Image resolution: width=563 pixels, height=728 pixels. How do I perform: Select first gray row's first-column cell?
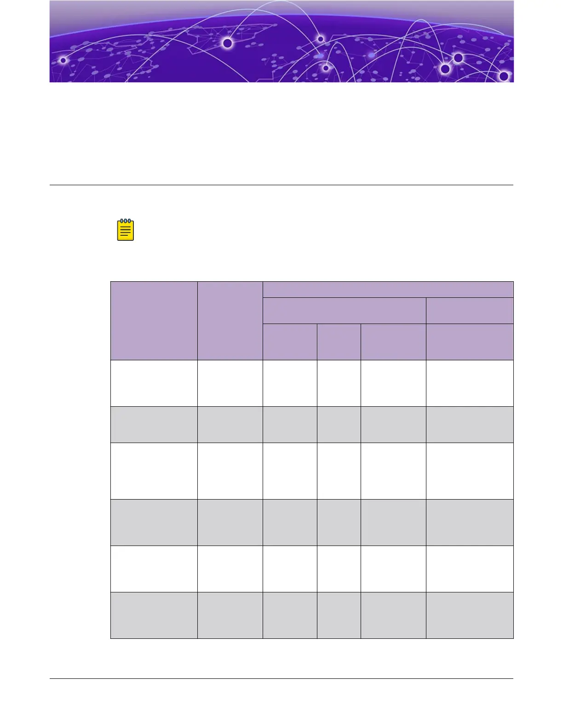154,425
